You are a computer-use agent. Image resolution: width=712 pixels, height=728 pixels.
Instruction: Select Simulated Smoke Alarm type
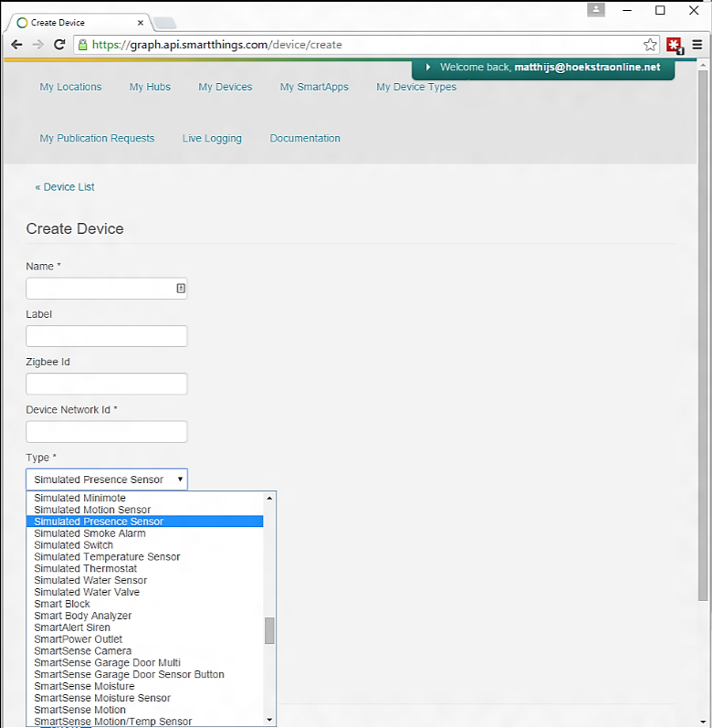pyautogui.click(x=145, y=533)
